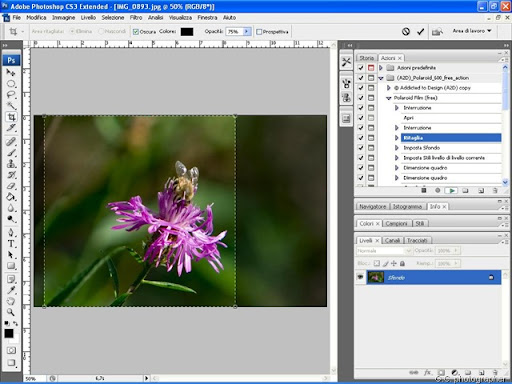Select the Lasso tool

[11, 95]
